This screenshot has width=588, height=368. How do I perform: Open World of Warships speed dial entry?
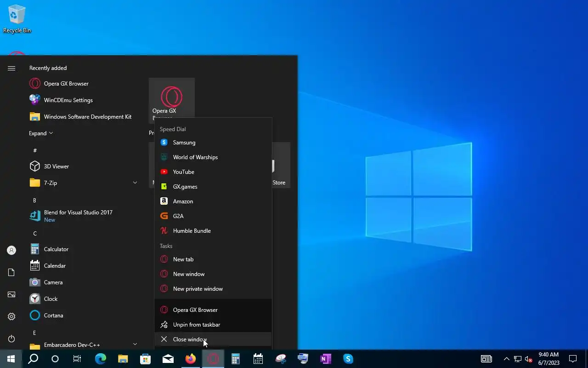[213, 157]
